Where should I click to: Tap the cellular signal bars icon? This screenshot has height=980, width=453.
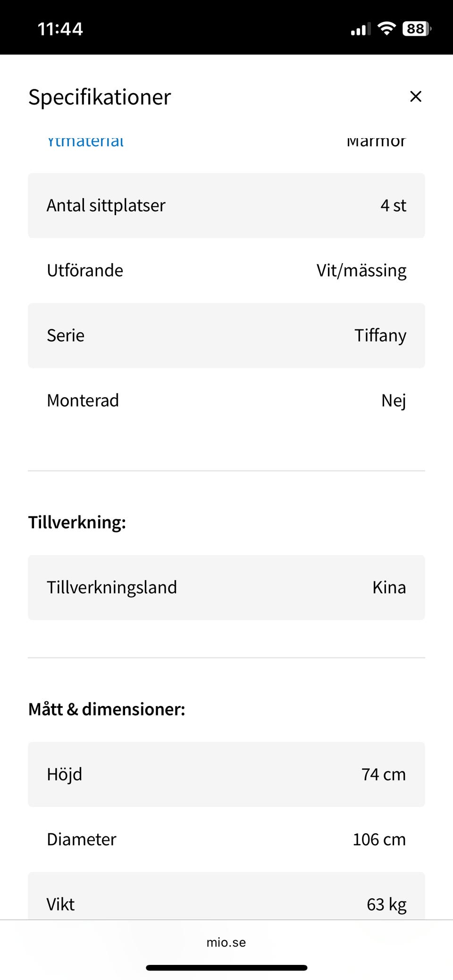pos(360,30)
